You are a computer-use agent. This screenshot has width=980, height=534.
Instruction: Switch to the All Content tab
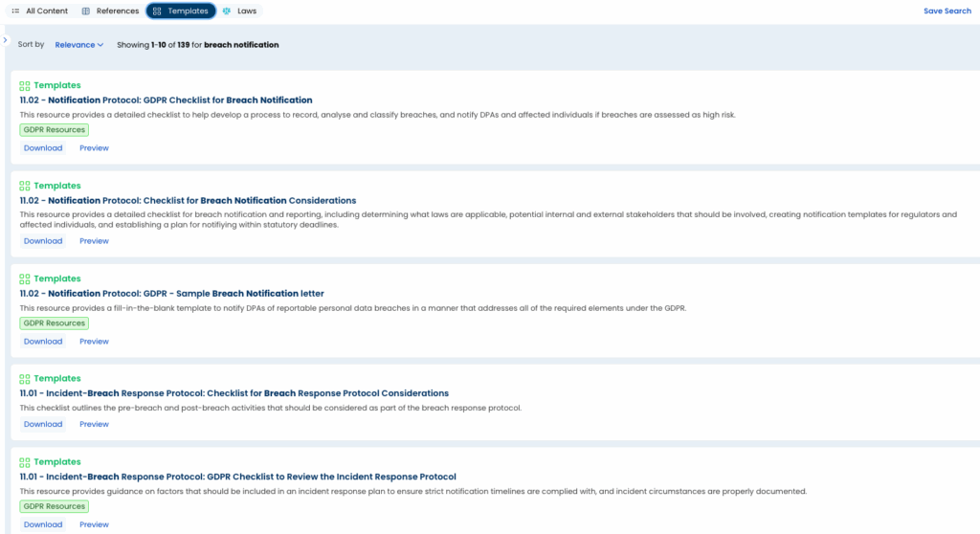40,11
